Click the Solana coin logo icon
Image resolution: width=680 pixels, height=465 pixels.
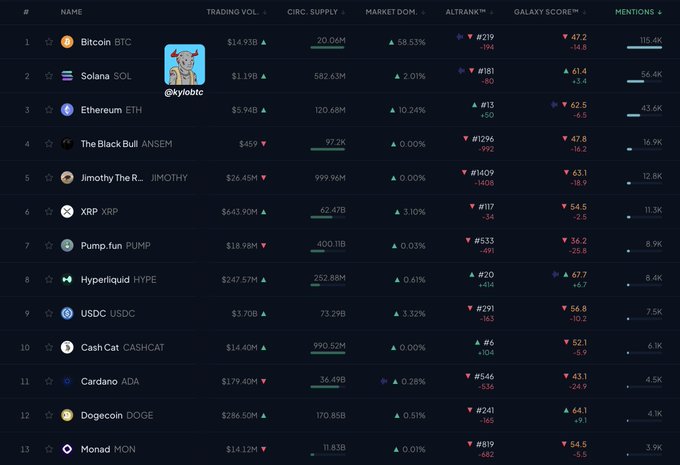(67, 76)
